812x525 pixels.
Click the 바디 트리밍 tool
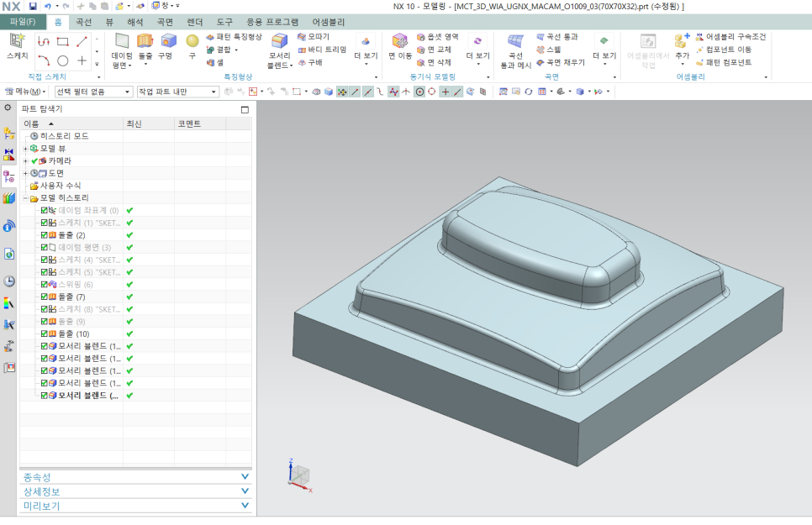pyautogui.click(x=322, y=50)
